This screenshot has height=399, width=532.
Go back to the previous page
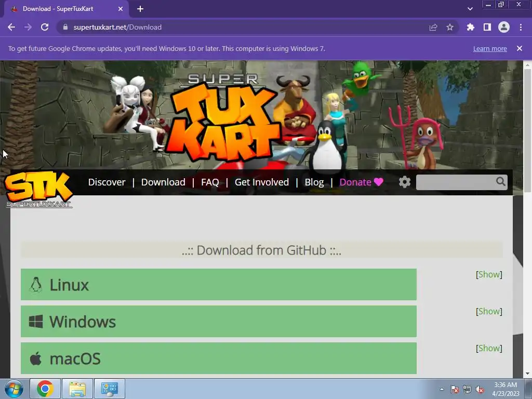pos(11,27)
